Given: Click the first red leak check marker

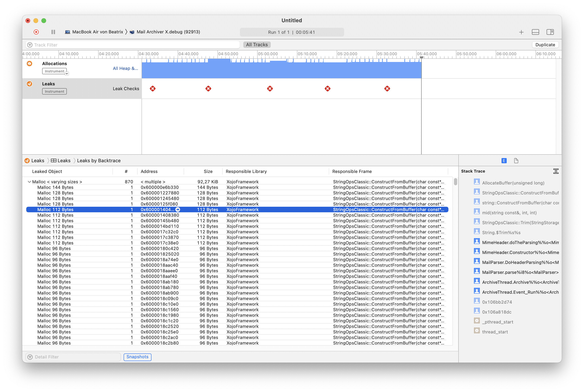Looking at the screenshot, I should click(x=153, y=89).
